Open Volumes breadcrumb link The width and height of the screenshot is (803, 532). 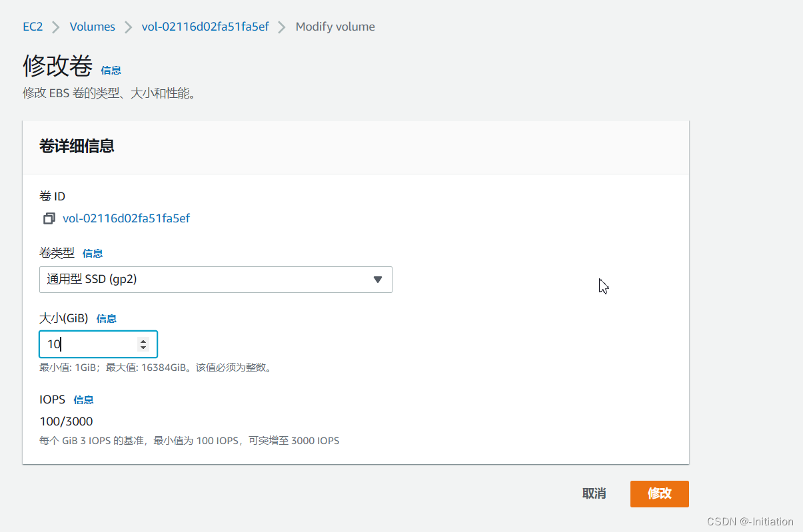pyautogui.click(x=93, y=27)
